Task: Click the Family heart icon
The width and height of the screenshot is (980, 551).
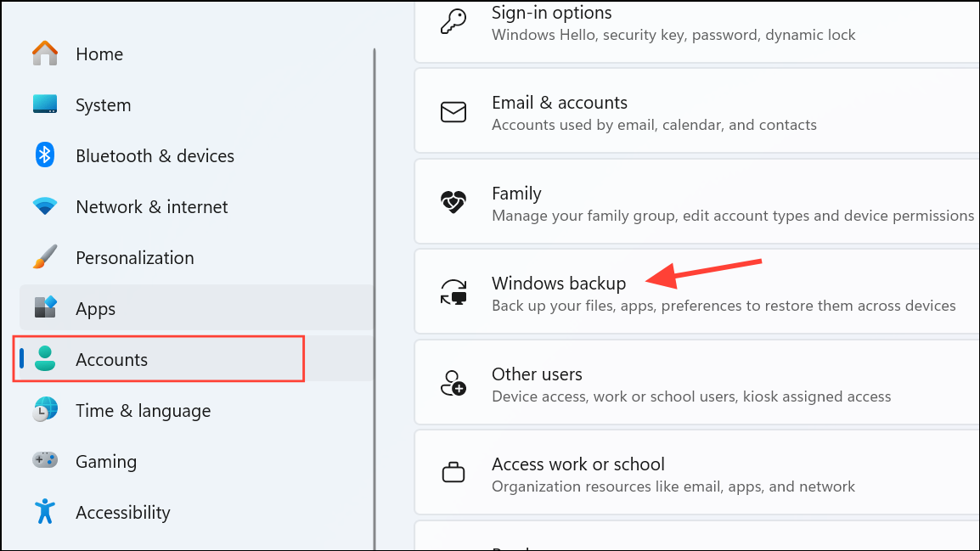Action: [453, 202]
